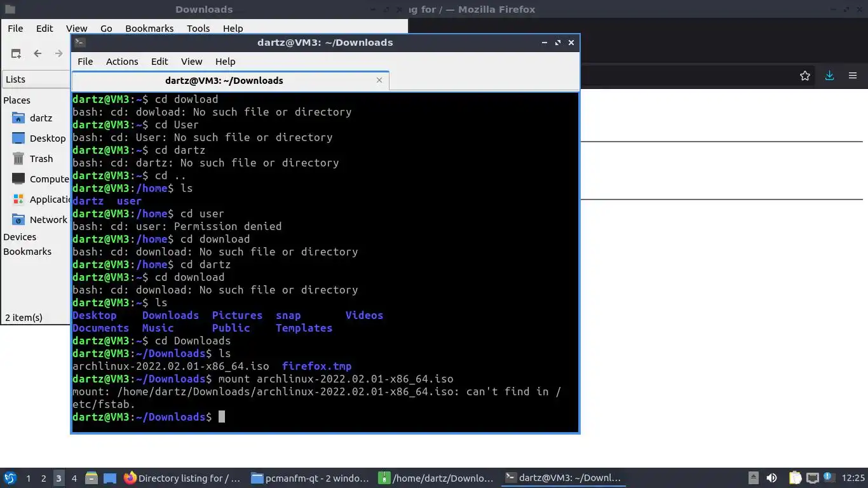868x488 pixels.
Task: Click 'bash: cd: user: Permission denied' line
Action: [177, 226]
